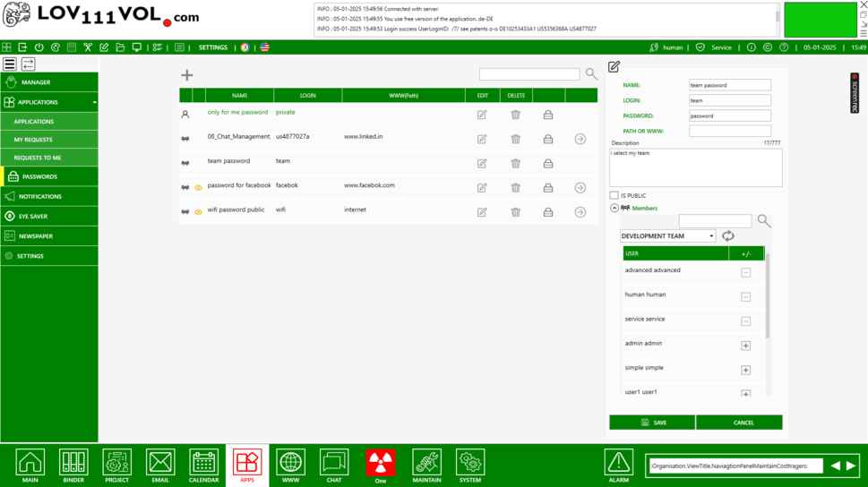
Task: Click the search magnifier next to the passwords search box
Action: point(591,73)
